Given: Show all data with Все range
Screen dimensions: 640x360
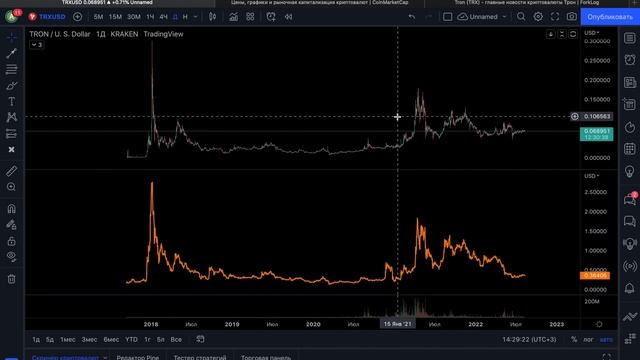Looking at the screenshot, I should pos(176,340).
